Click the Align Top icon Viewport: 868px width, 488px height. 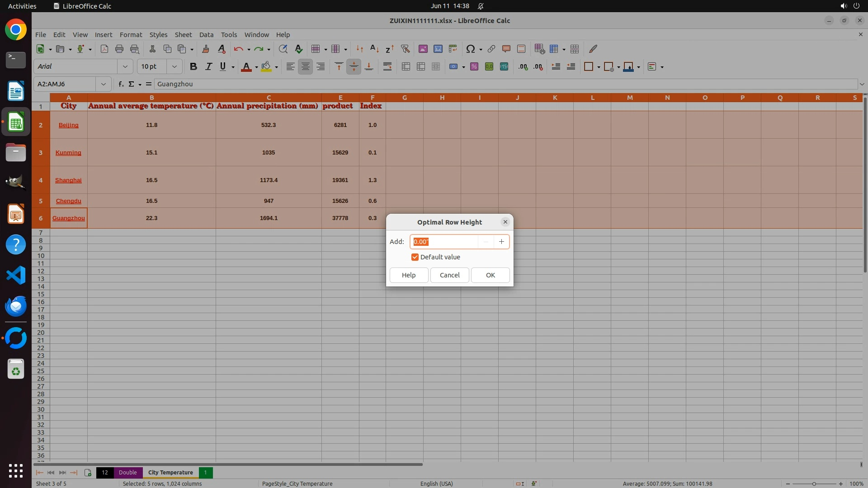[339, 66]
